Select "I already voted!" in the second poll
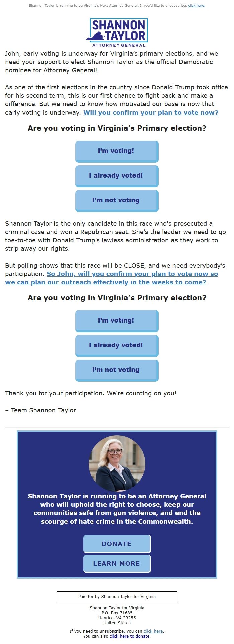The image size is (234, 644). (x=116, y=345)
